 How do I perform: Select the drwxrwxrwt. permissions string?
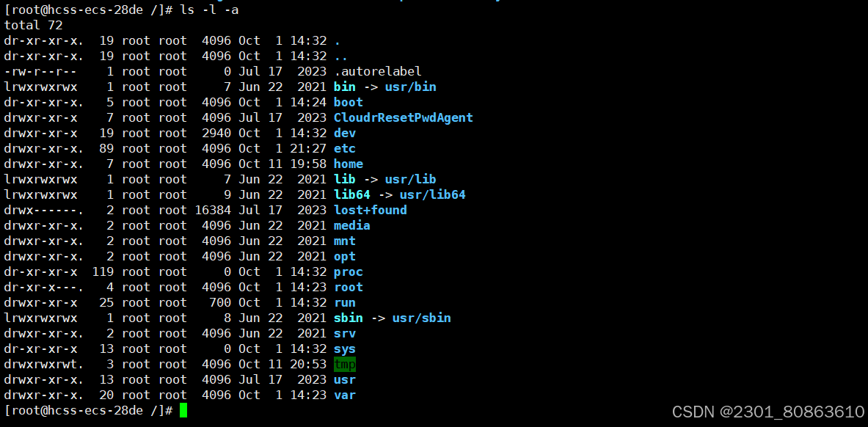pos(44,364)
